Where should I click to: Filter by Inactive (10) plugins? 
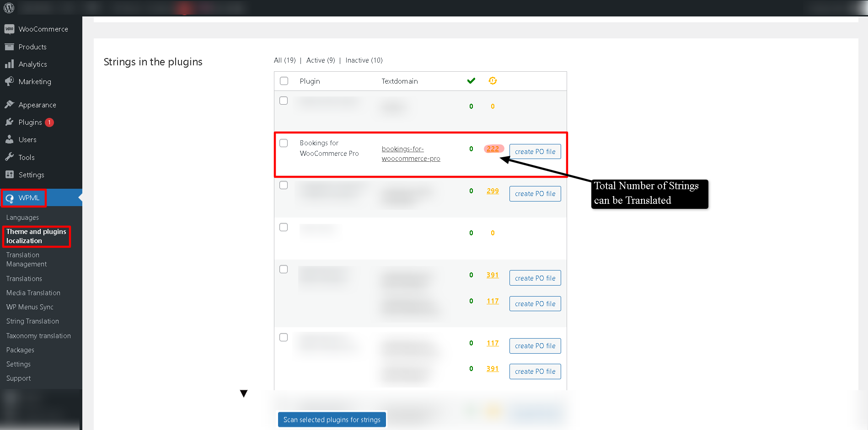click(x=364, y=60)
